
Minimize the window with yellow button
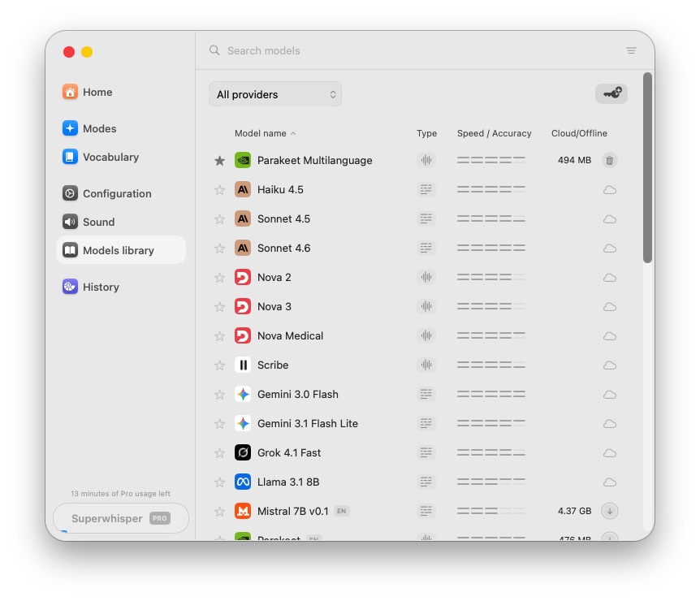pyautogui.click(x=87, y=52)
